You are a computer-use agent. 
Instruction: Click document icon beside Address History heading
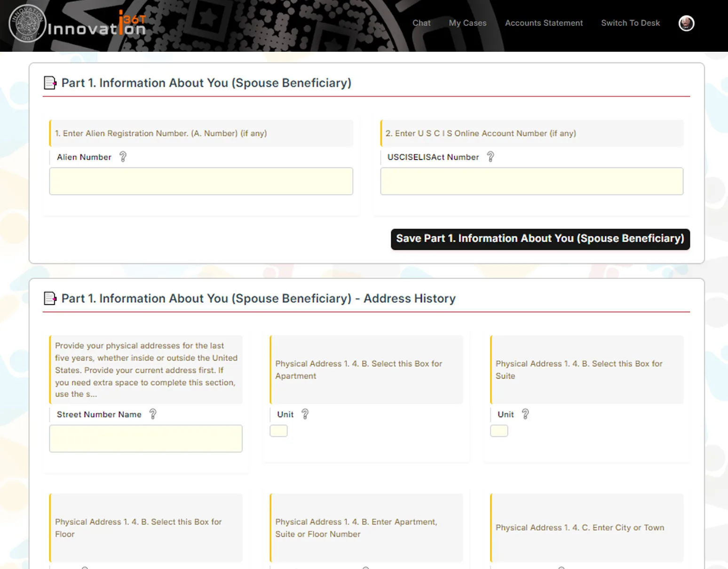coord(50,298)
